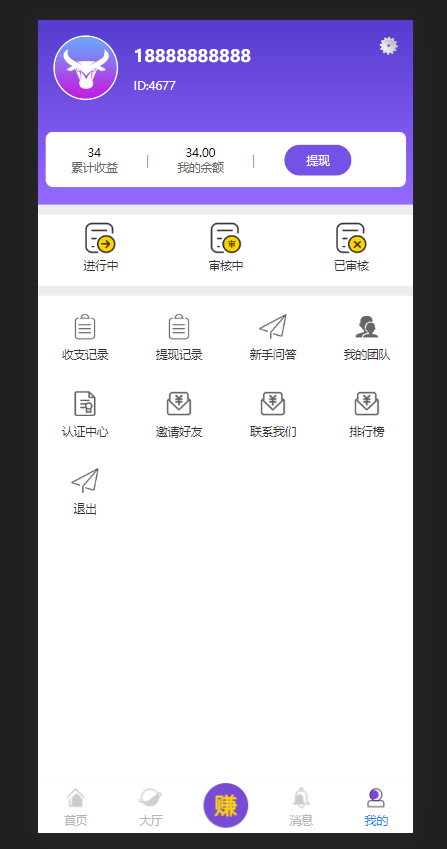Tap the center 赚 earn button
This screenshot has width=447, height=849.
tap(226, 806)
